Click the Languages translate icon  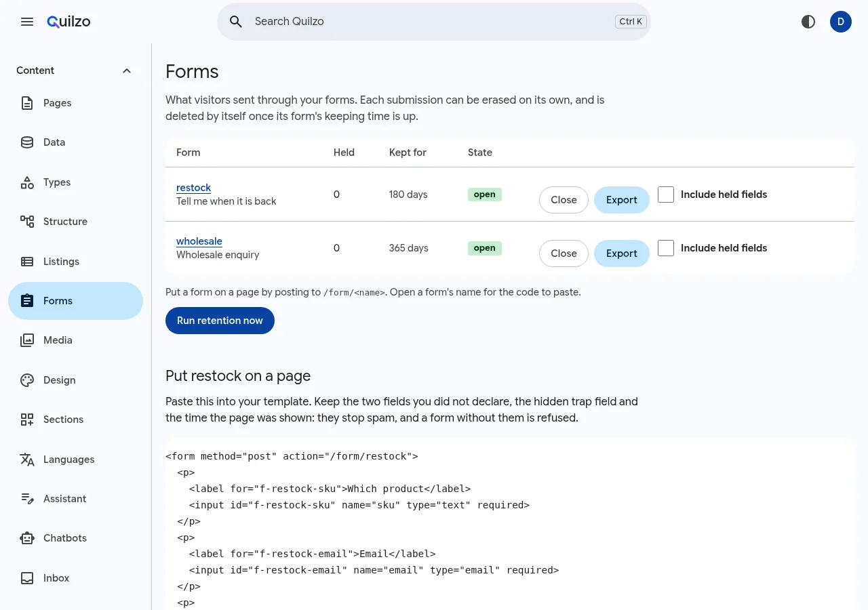(27, 460)
